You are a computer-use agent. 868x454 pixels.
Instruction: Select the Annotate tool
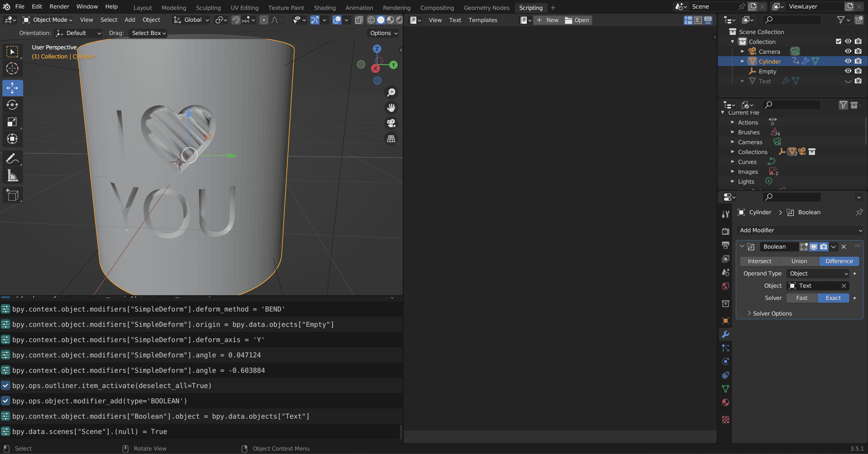click(13, 158)
